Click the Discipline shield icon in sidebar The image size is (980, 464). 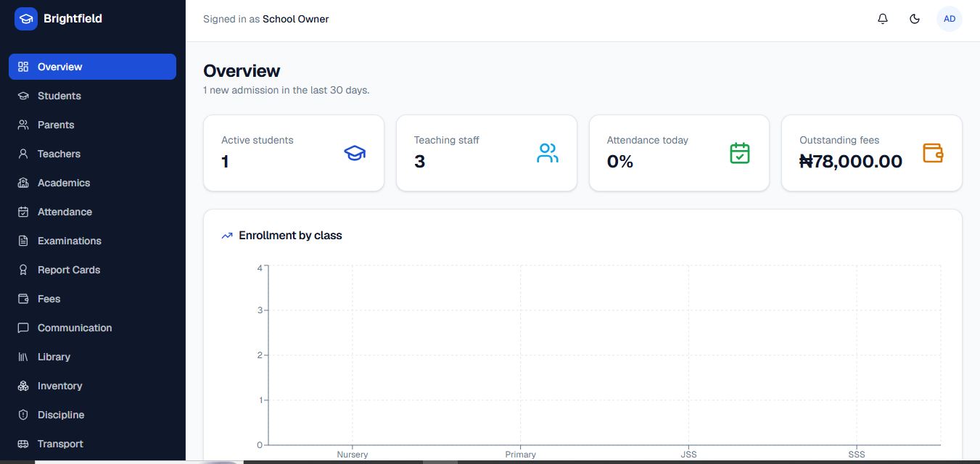point(23,415)
